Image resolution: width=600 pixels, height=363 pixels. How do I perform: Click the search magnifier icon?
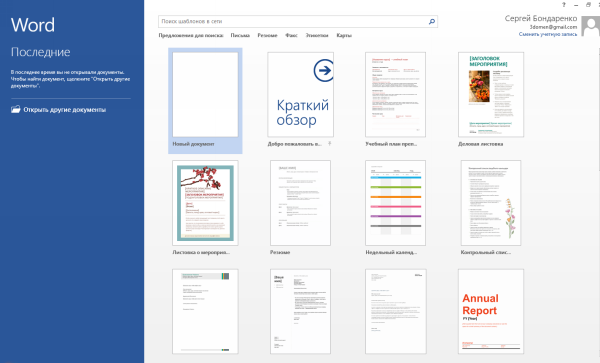432,22
